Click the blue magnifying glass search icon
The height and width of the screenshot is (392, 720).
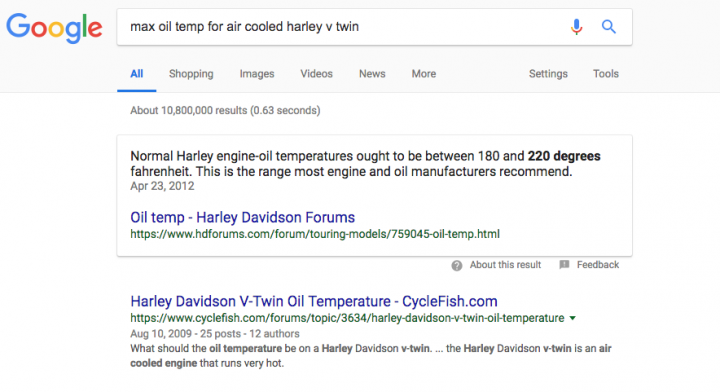click(x=609, y=27)
